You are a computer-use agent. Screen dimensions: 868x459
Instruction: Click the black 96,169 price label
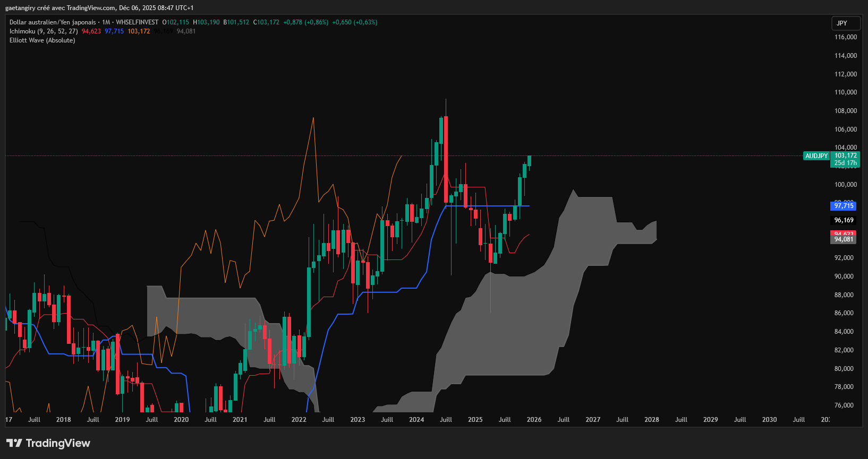coord(844,220)
